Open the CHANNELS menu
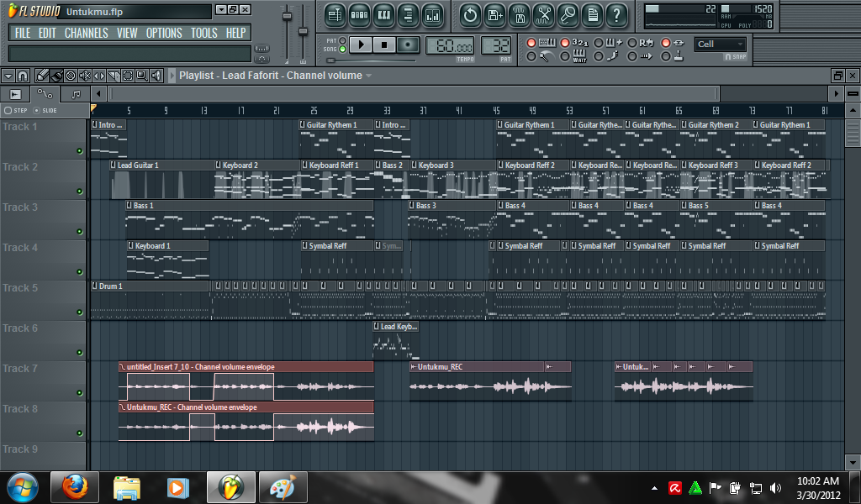The height and width of the screenshot is (504, 861). tap(87, 33)
